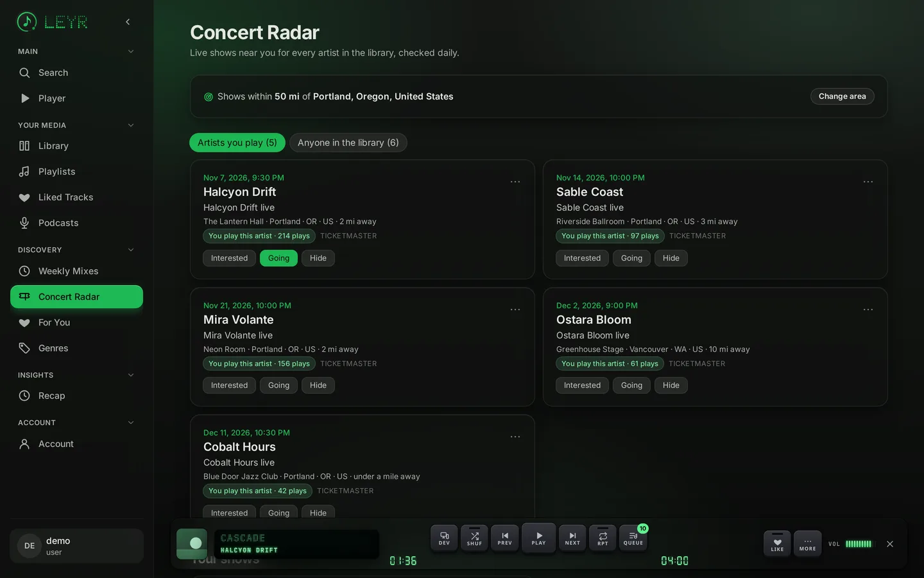Collapse the sidebar with the arrow icon
This screenshot has height=578, width=924.
[128, 22]
